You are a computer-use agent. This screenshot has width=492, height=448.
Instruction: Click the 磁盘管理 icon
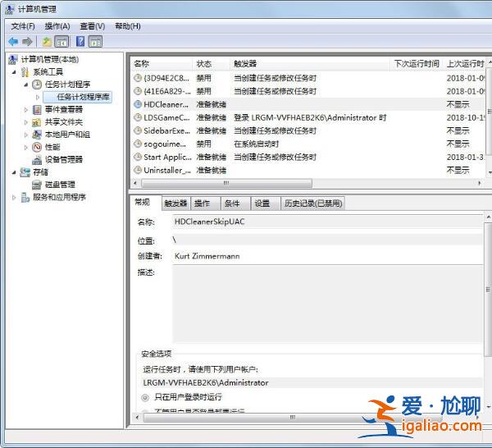tap(37, 185)
